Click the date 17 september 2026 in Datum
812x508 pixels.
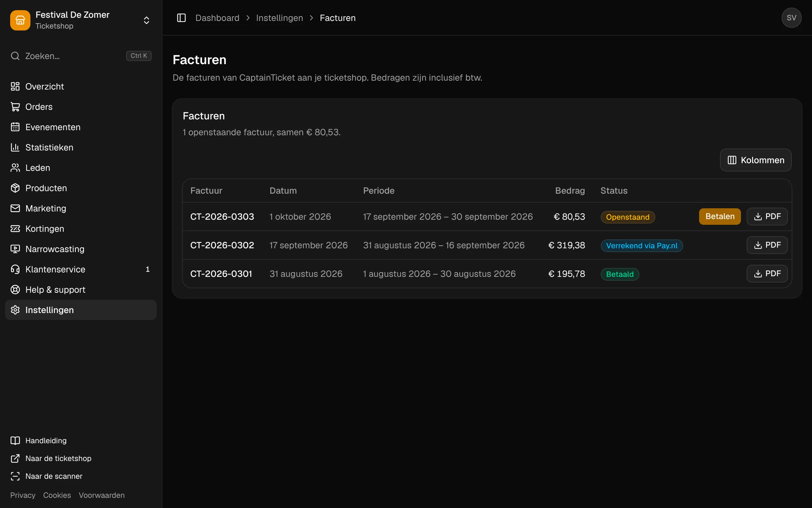coord(309,245)
